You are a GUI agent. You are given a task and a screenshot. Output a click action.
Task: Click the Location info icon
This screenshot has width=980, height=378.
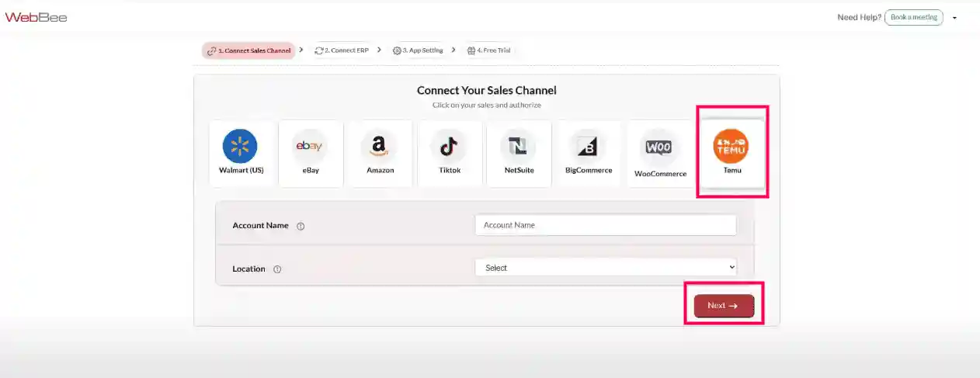(277, 269)
